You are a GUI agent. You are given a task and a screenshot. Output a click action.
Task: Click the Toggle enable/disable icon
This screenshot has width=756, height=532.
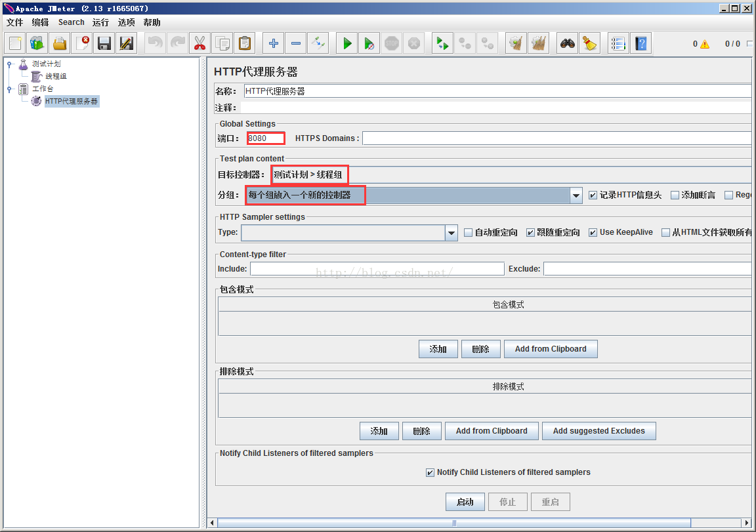tap(318, 43)
